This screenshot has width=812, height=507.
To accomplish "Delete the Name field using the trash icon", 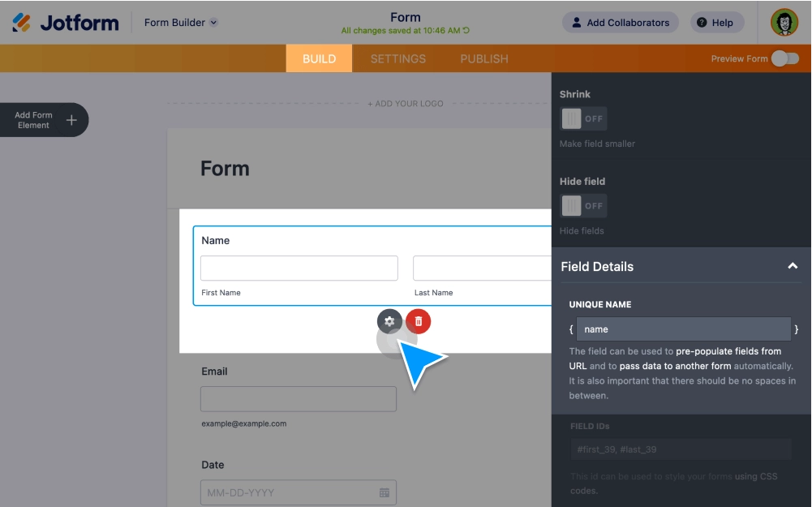I will (418, 321).
